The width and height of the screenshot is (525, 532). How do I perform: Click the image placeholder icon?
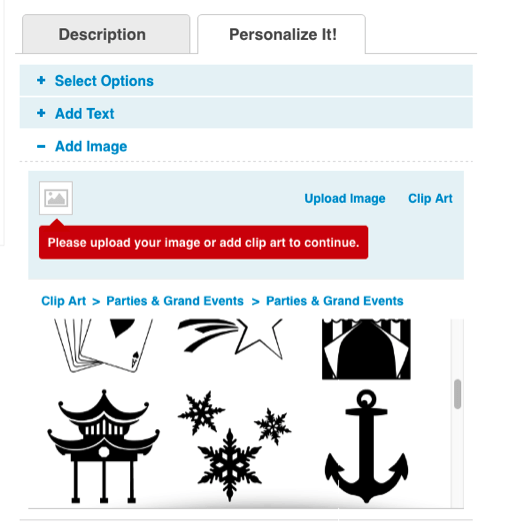pyautogui.click(x=56, y=198)
